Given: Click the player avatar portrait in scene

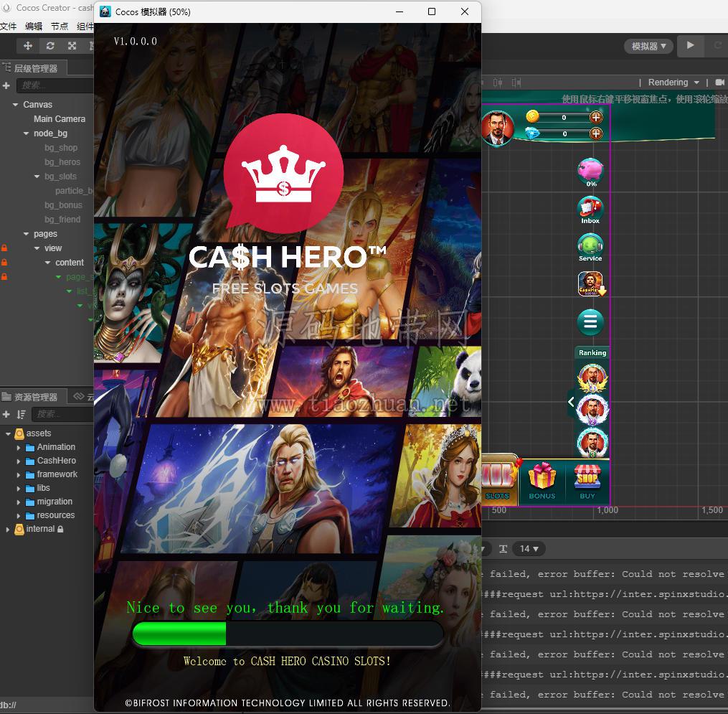Looking at the screenshot, I should pos(497,128).
